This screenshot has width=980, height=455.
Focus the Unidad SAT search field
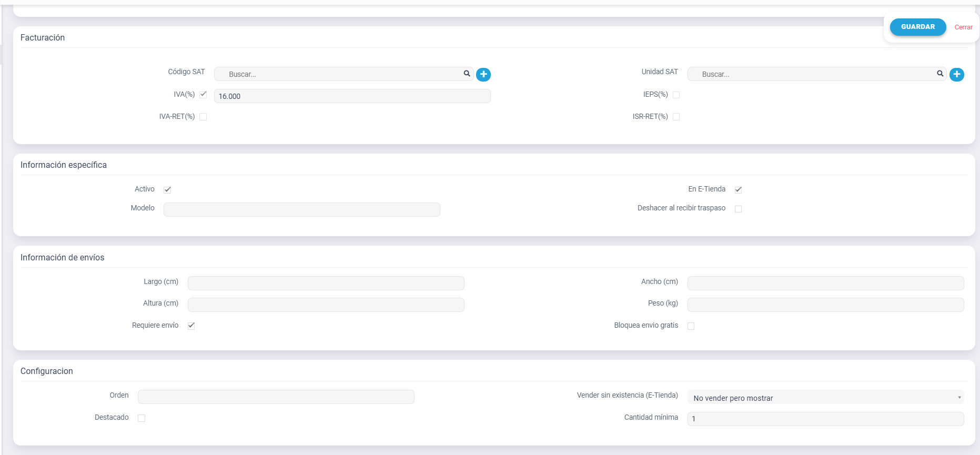[817, 74]
